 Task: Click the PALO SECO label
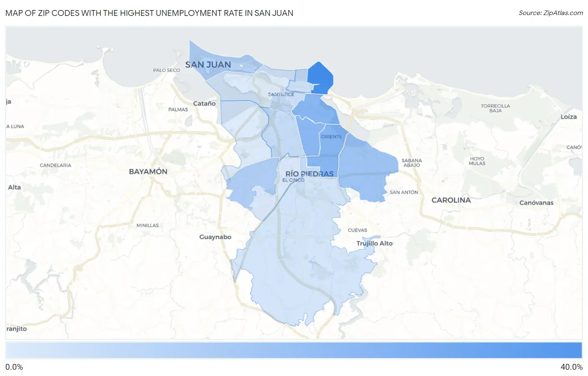pos(166,70)
